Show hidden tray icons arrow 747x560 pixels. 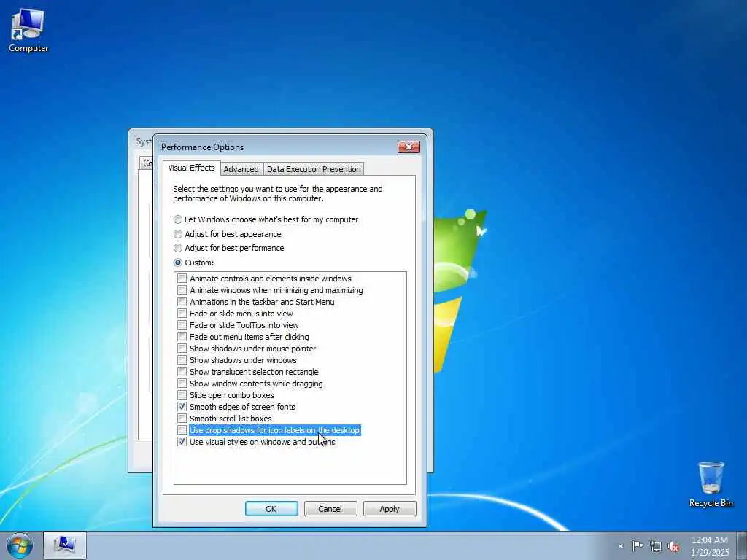620,546
